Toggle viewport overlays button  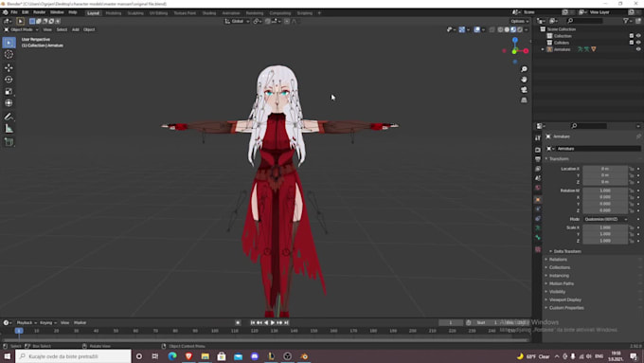click(476, 29)
